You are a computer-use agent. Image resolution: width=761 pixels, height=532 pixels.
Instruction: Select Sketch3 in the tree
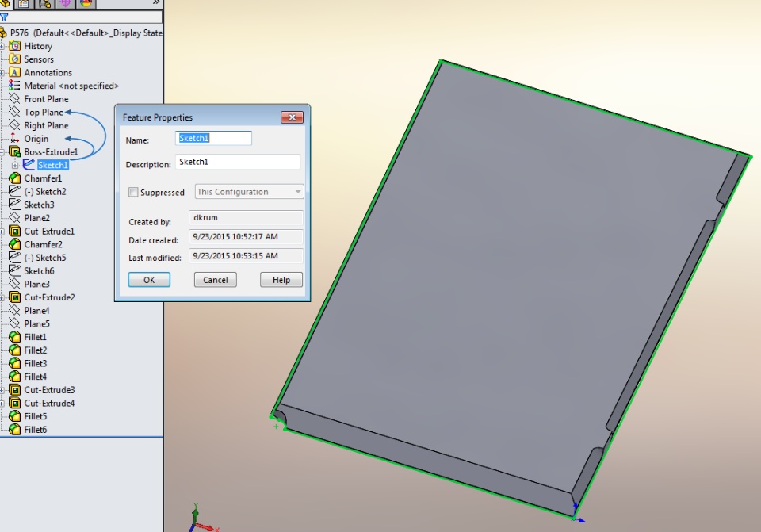(x=40, y=205)
